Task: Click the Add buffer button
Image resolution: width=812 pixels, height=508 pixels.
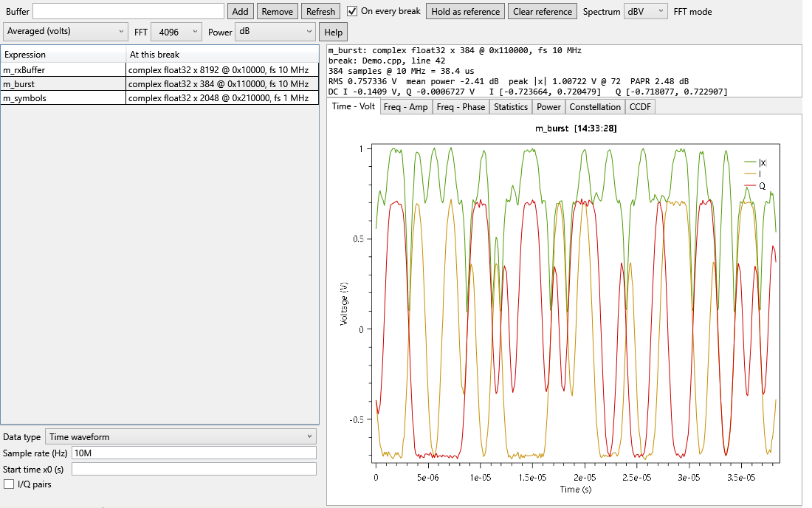Action: click(241, 11)
